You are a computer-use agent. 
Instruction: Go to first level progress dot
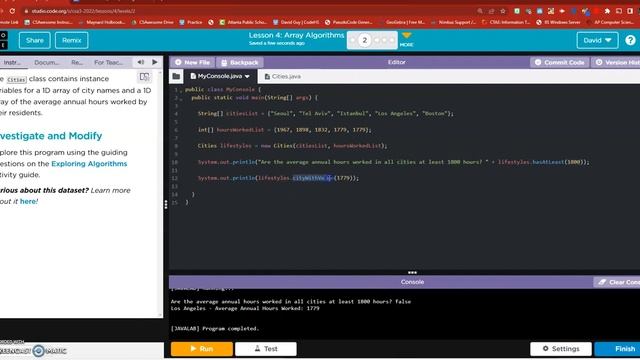tap(353, 40)
